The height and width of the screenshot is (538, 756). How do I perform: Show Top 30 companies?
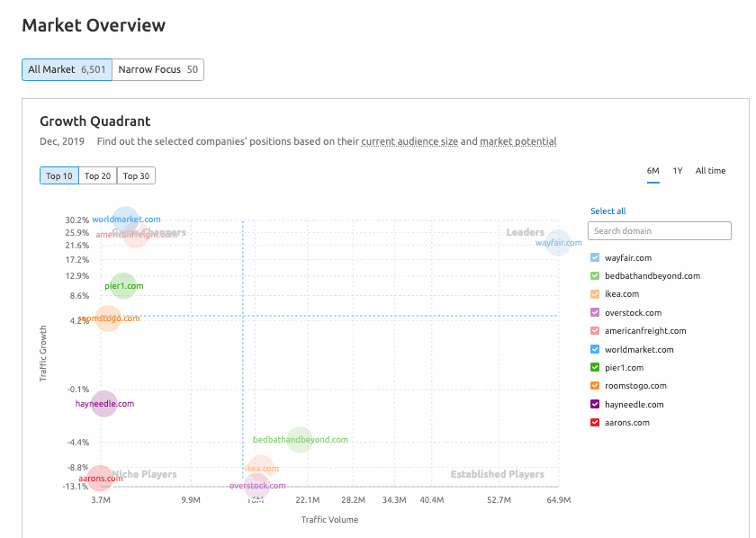tap(136, 175)
